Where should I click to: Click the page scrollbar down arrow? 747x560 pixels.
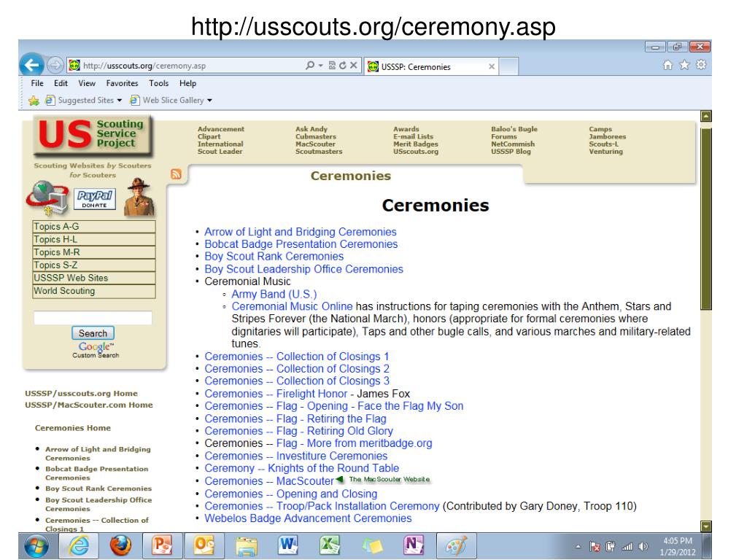(706, 526)
